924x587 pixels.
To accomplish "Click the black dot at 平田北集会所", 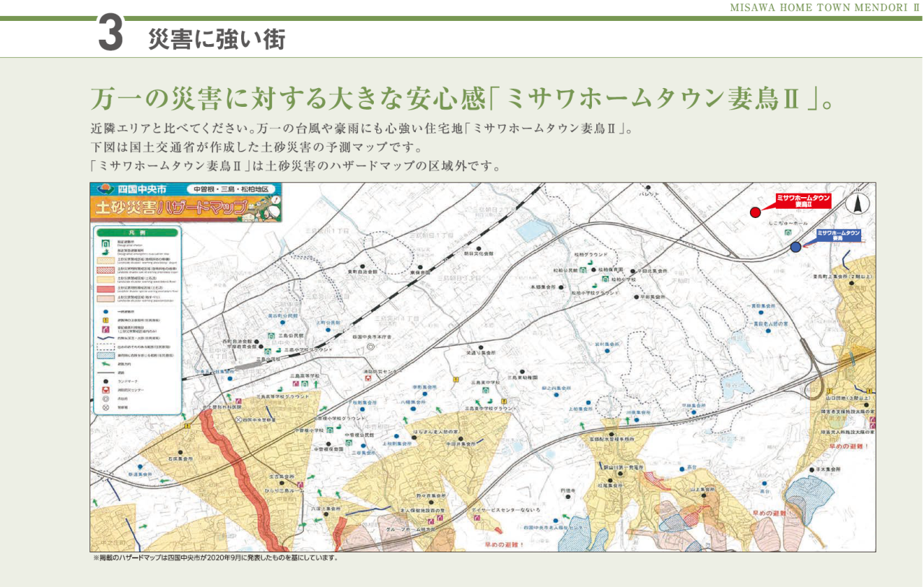I will coord(632,271).
